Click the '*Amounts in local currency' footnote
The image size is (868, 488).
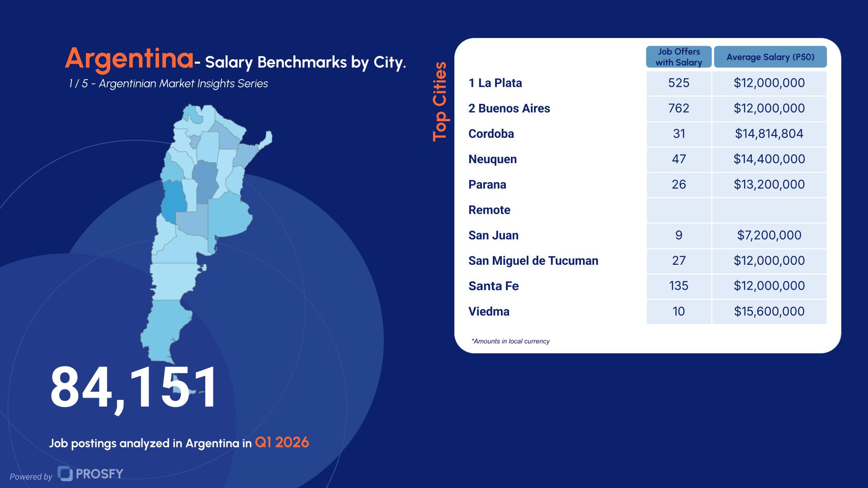[x=510, y=341]
